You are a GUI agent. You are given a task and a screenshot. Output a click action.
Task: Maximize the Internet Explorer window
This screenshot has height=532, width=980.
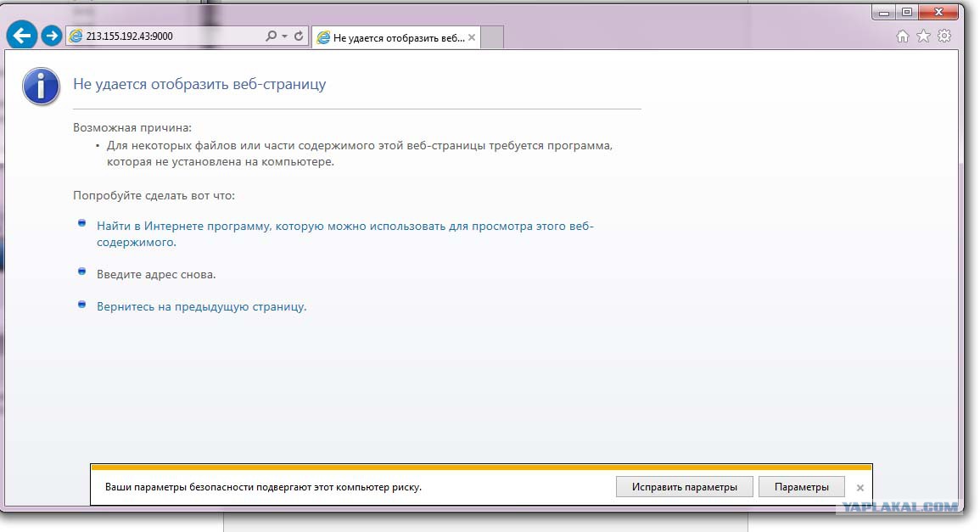(x=907, y=12)
